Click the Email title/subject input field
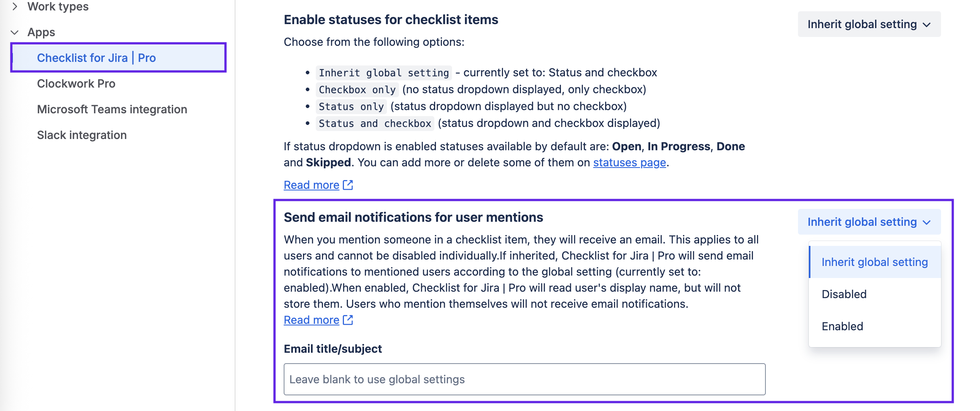Screen dimensions: 980x411 [x=524, y=379]
